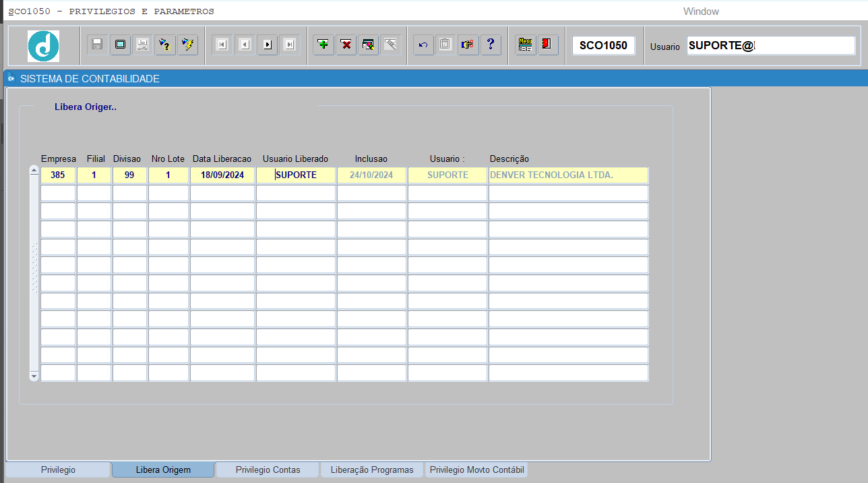Click the Enter Query icon with question mark
This screenshot has width=868, height=483.
(x=164, y=45)
